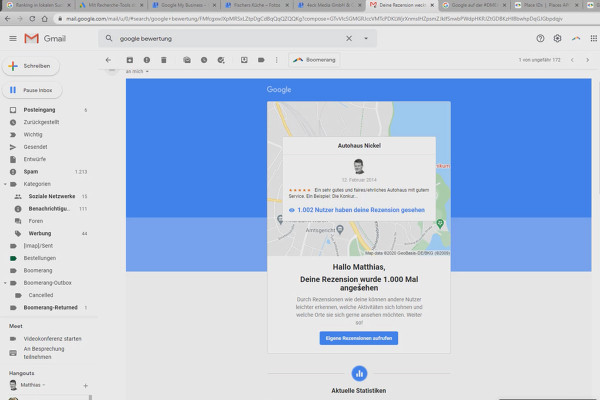Reload the page in the browser
Screen dimensions: 600x400
tap(32, 19)
